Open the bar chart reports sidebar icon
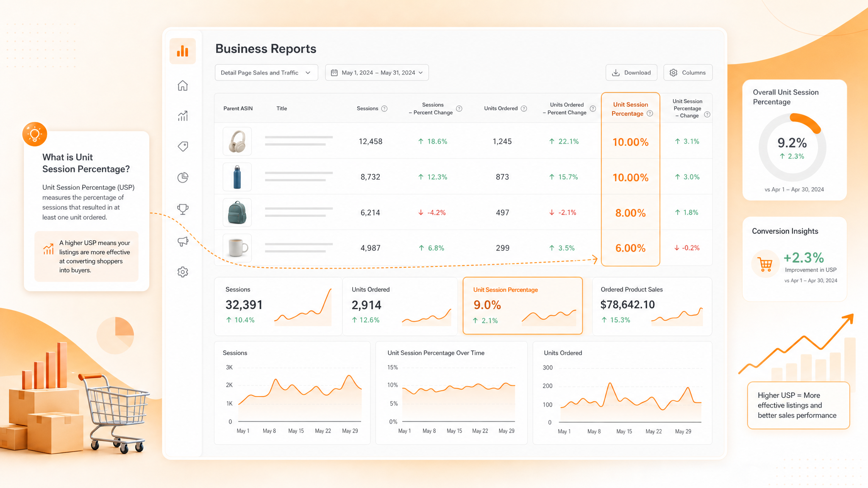The image size is (868, 488). [x=183, y=51]
